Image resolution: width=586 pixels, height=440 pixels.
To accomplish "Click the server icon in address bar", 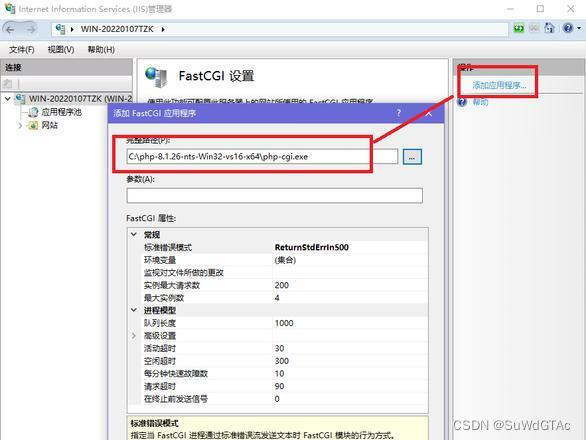I will (x=61, y=29).
